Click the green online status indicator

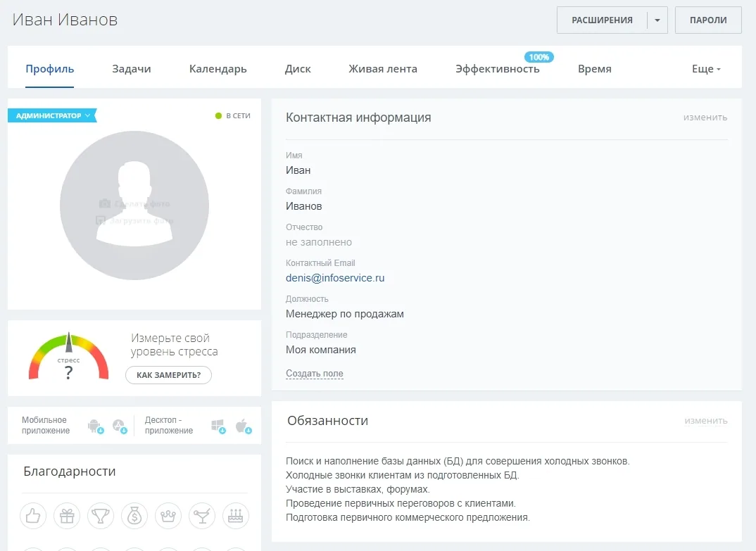pyautogui.click(x=218, y=115)
